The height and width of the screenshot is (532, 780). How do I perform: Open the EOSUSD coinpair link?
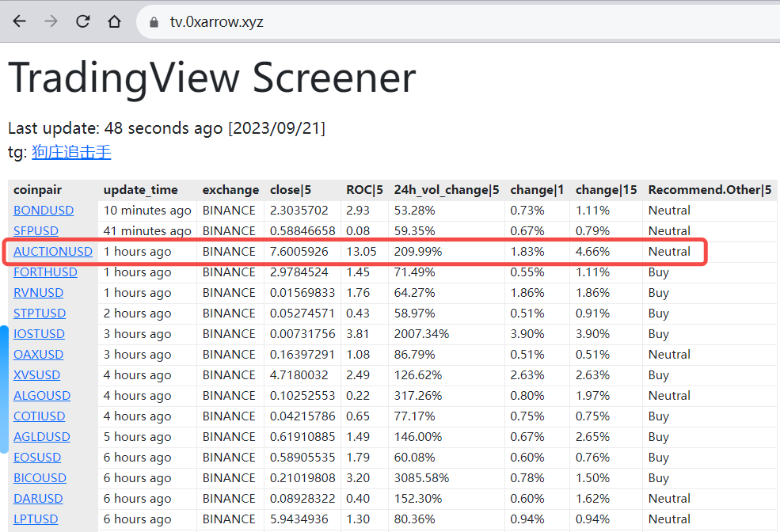[37, 458]
